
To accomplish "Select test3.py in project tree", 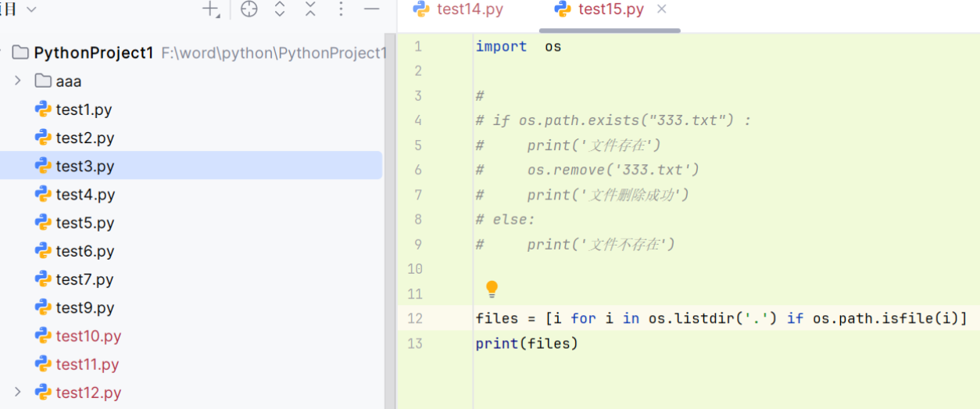I will click(x=85, y=166).
